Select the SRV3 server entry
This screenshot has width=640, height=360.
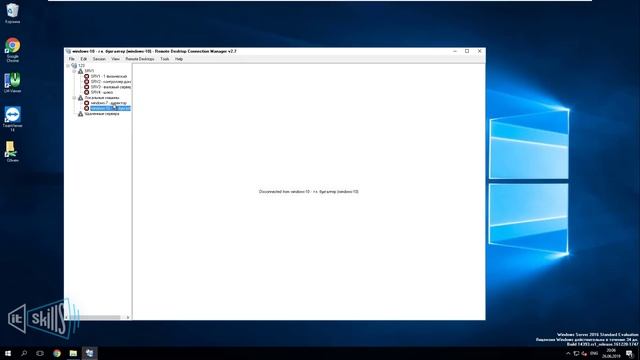(x=111, y=87)
